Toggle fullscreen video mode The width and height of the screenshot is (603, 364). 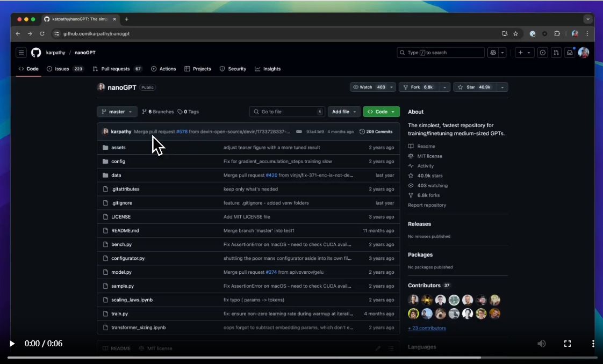(x=567, y=344)
